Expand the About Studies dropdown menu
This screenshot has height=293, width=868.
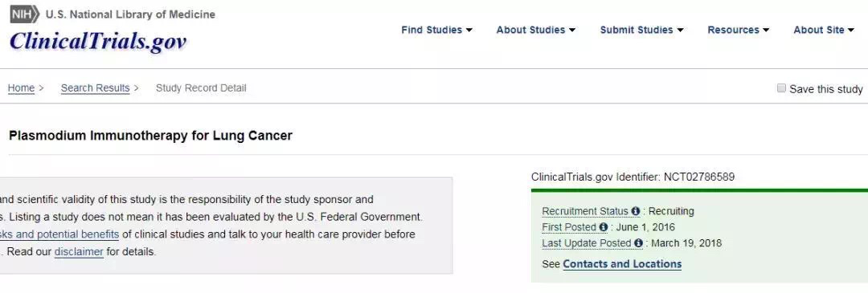click(536, 30)
